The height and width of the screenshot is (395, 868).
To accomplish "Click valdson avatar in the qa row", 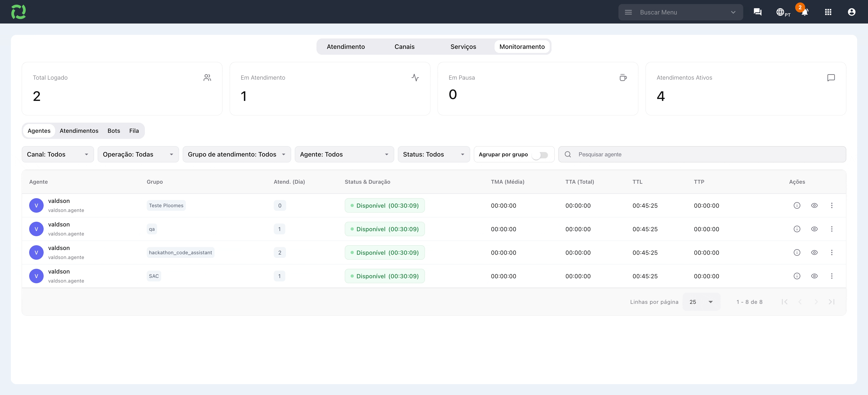I will coord(36,229).
